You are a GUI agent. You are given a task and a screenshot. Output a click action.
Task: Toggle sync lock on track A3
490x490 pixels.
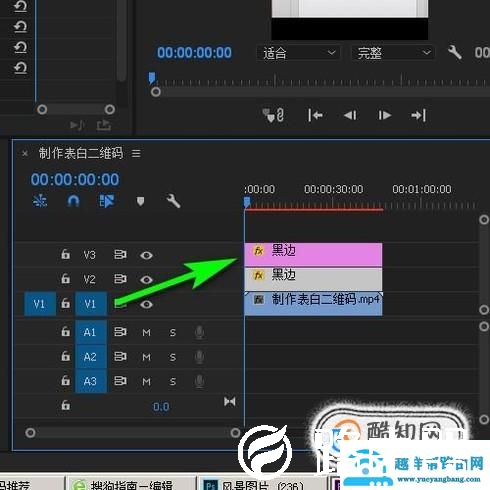pos(120,381)
